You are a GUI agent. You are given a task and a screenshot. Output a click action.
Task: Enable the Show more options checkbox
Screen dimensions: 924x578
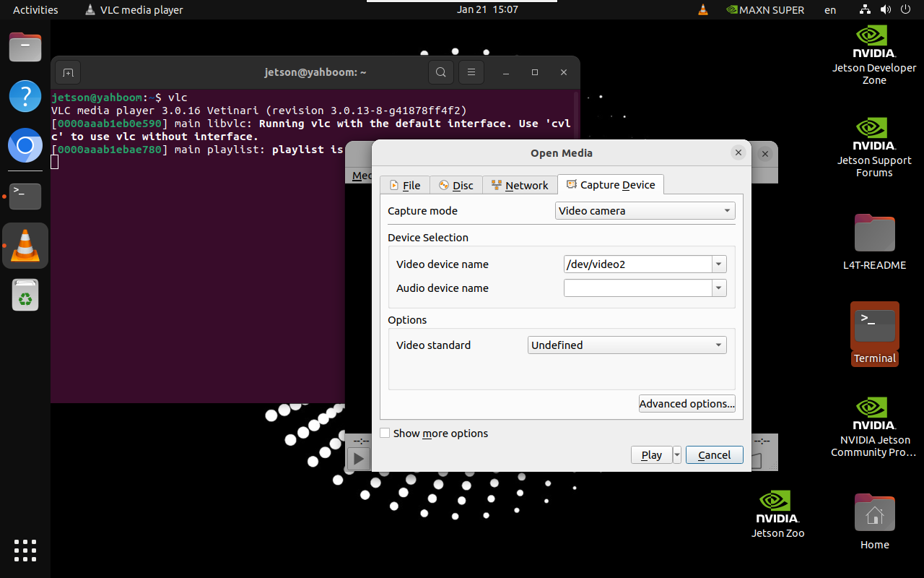(x=385, y=433)
